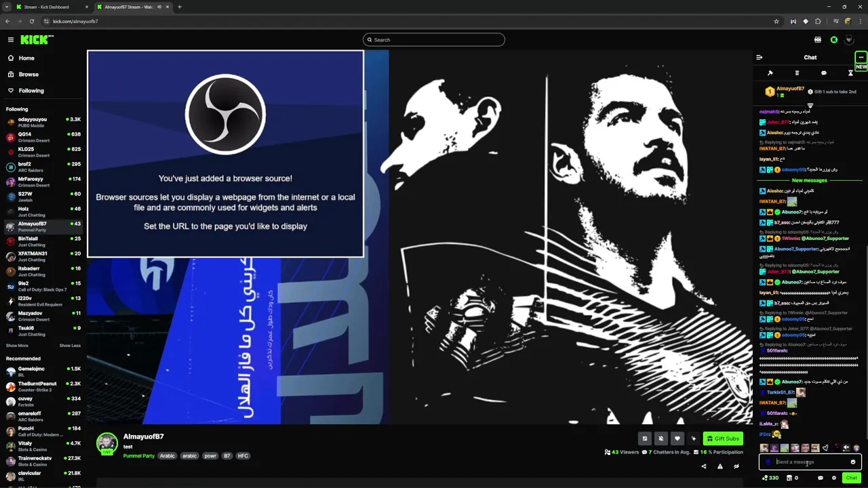Click the browser address bar URL
The width and height of the screenshot is (868, 488).
click(x=75, y=21)
